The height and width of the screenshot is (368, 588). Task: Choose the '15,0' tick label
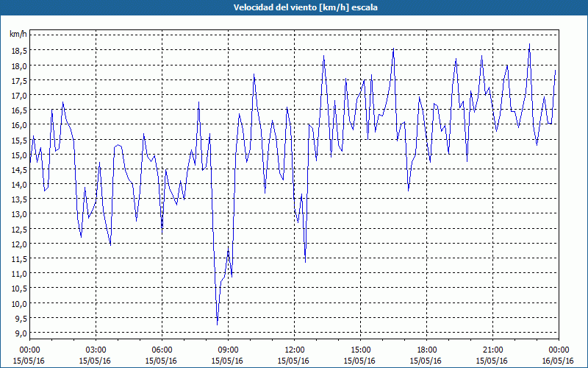20,155
